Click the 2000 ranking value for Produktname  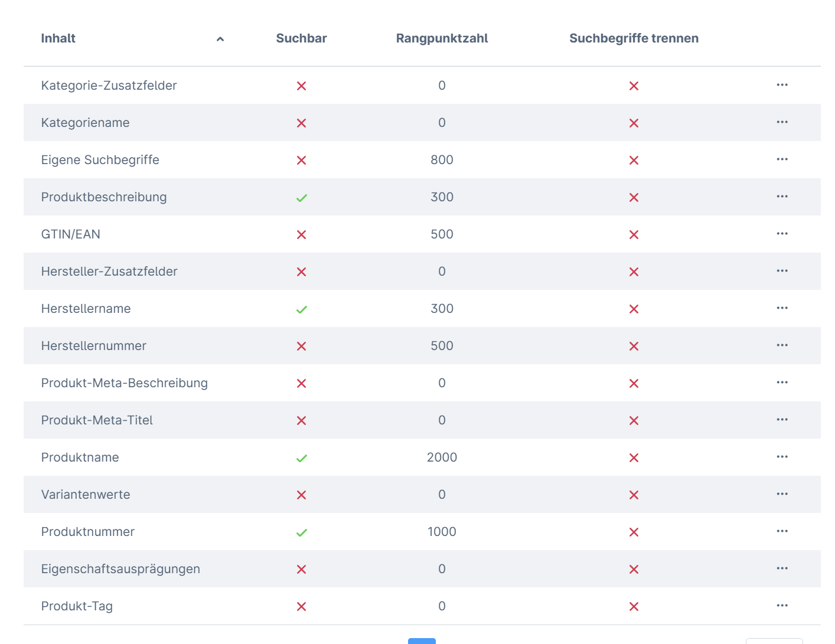coord(442,457)
